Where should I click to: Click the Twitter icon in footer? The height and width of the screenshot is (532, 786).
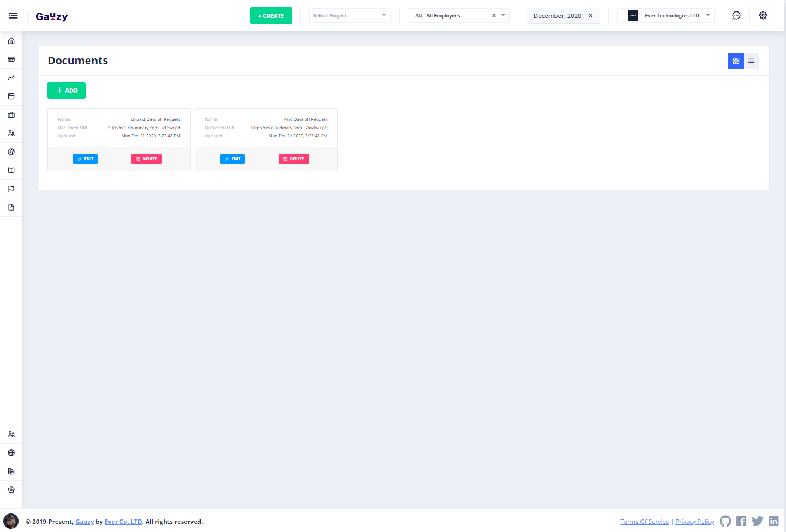[x=757, y=522]
